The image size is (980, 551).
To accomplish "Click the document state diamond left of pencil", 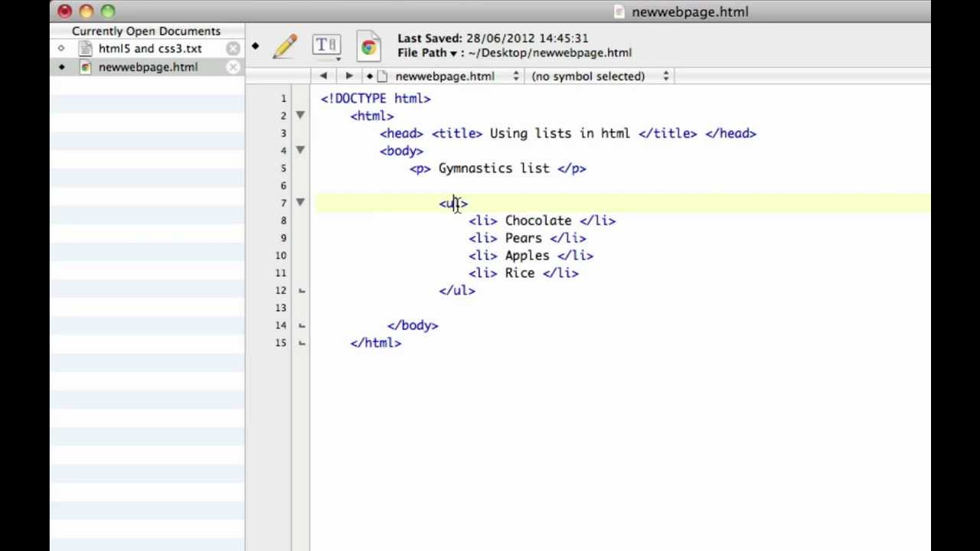I will point(255,47).
